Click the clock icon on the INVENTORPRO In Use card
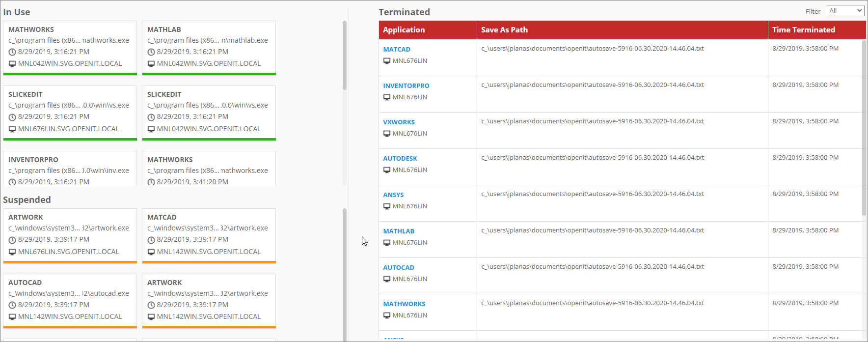The image size is (868, 342). pyautogui.click(x=12, y=182)
